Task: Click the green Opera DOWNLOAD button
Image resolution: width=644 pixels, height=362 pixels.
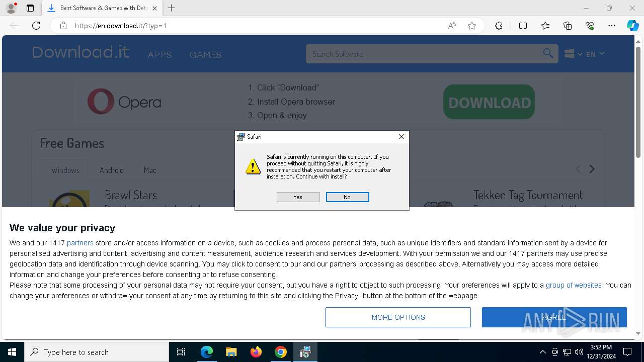Action: click(489, 102)
